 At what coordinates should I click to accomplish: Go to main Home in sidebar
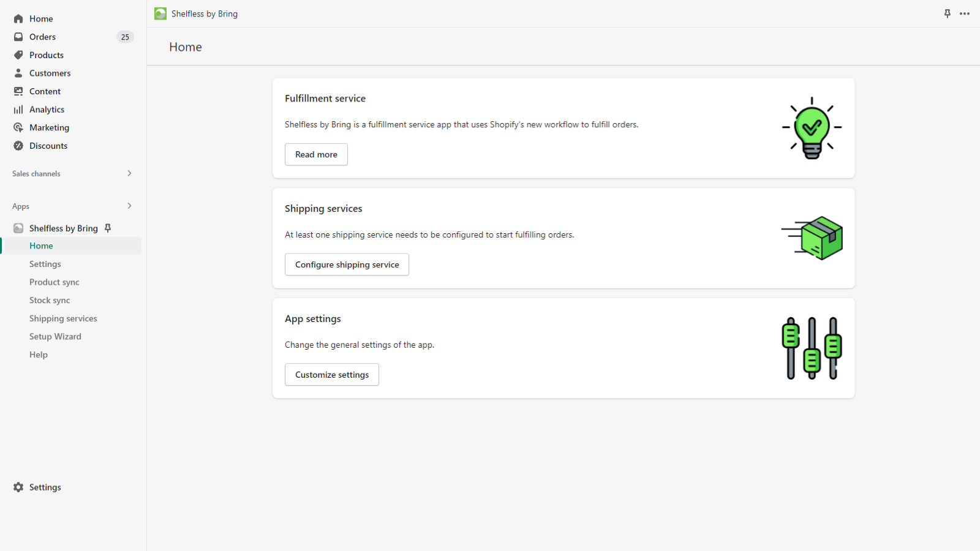point(41,19)
